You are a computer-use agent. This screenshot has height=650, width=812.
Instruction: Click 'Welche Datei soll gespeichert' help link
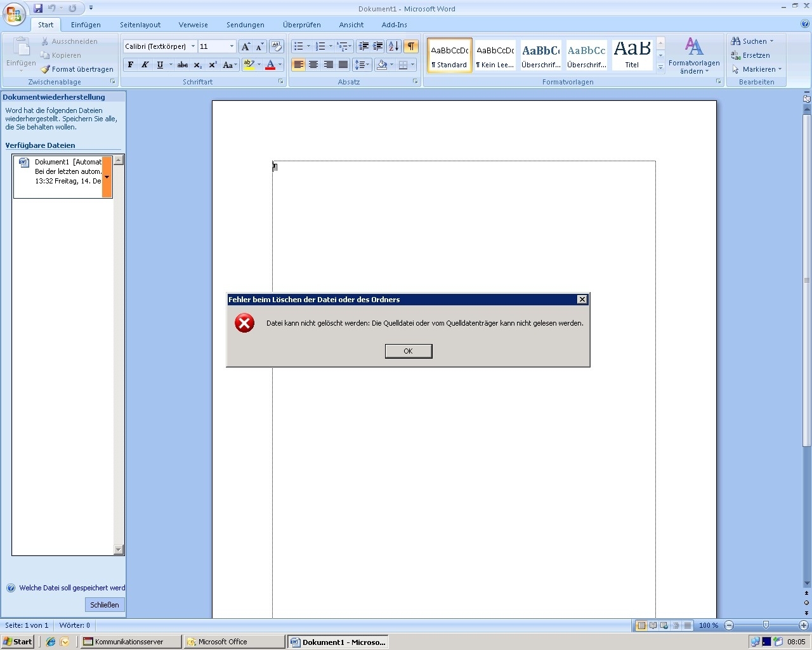pos(72,588)
